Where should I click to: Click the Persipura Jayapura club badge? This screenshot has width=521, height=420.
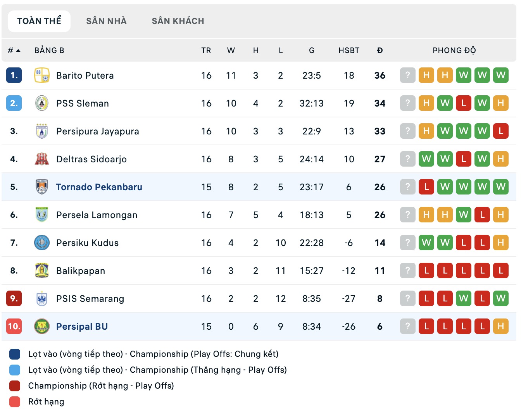click(41, 131)
